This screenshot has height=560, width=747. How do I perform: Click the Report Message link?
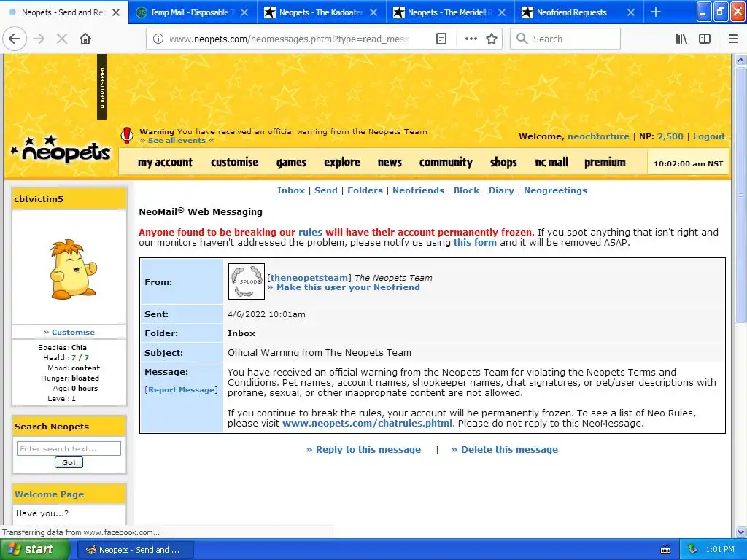[x=181, y=390]
